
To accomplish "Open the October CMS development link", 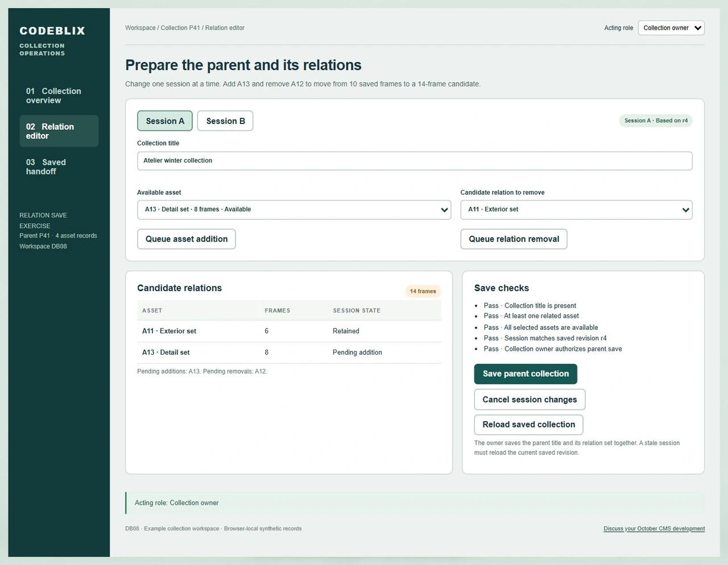I will [x=654, y=529].
